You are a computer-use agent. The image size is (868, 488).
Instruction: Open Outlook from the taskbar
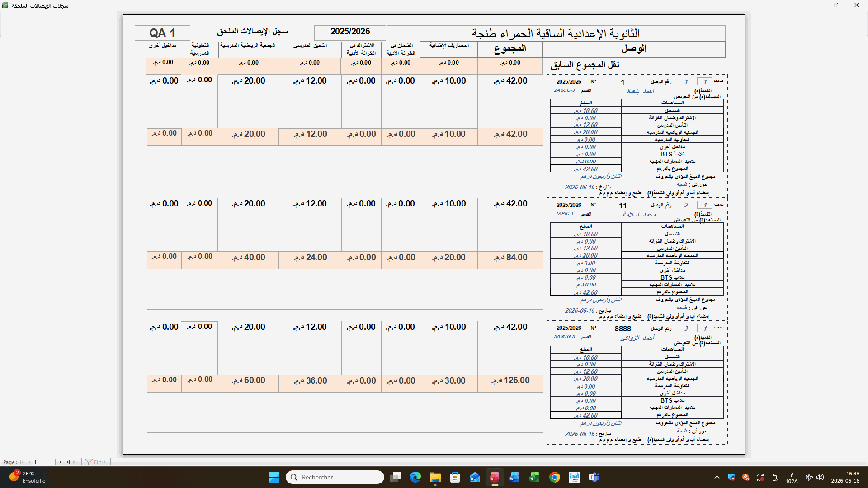(x=475, y=477)
